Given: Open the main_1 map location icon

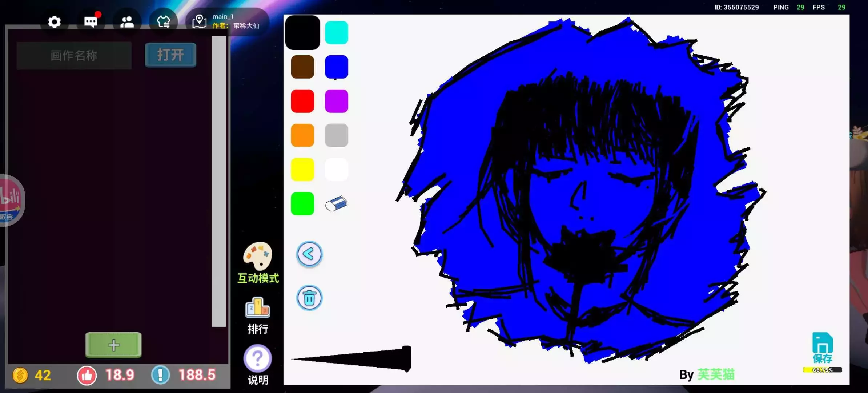Looking at the screenshot, I should click(x=199, y=21).
